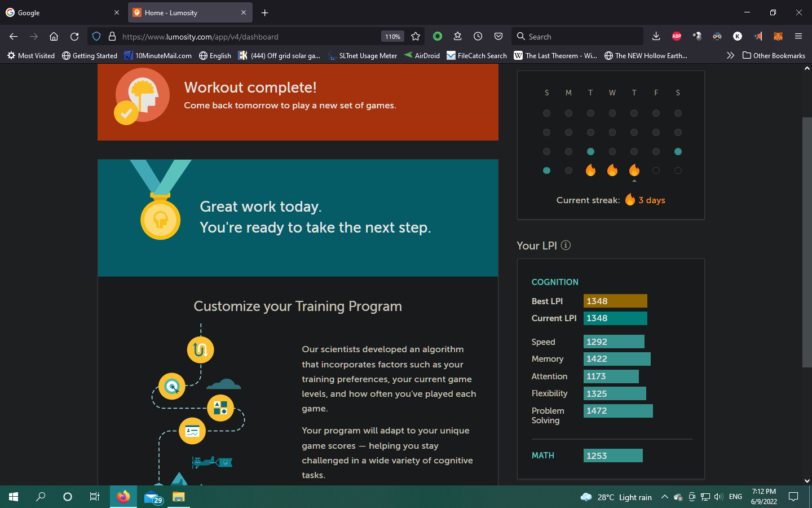The width and height of the screenshot is (812, 508).
Task: View site security padlock info
Action: [x=112, y=36]
